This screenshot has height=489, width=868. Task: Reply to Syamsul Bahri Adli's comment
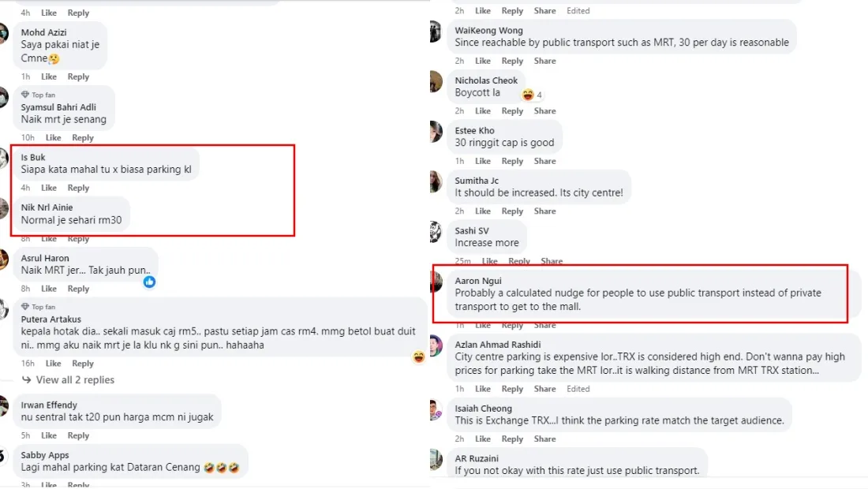click(83, 138)
